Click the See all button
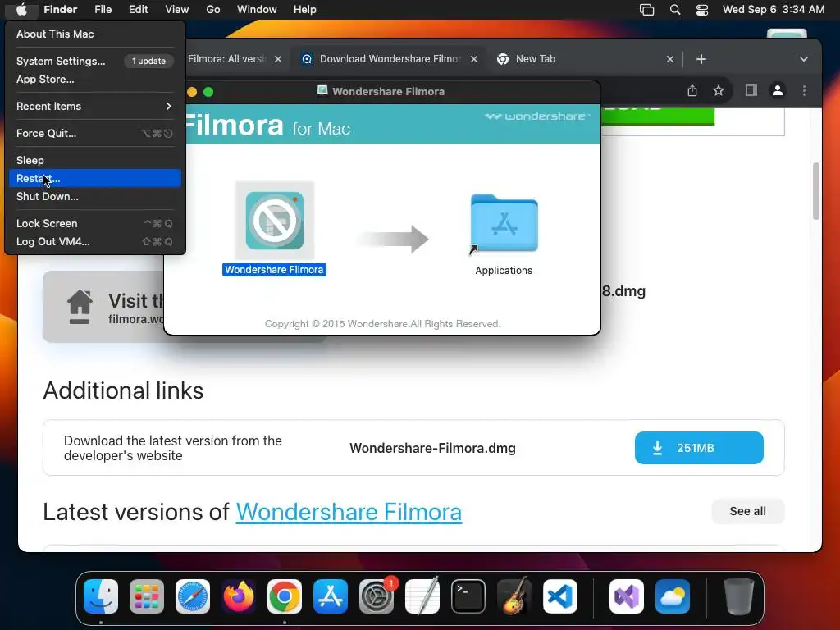 [x=748, y=511]
